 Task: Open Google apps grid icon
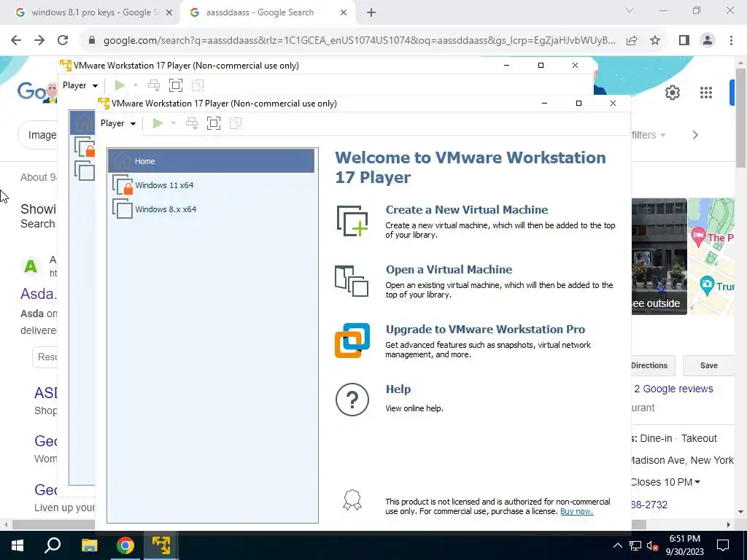(x=706, y=93)
